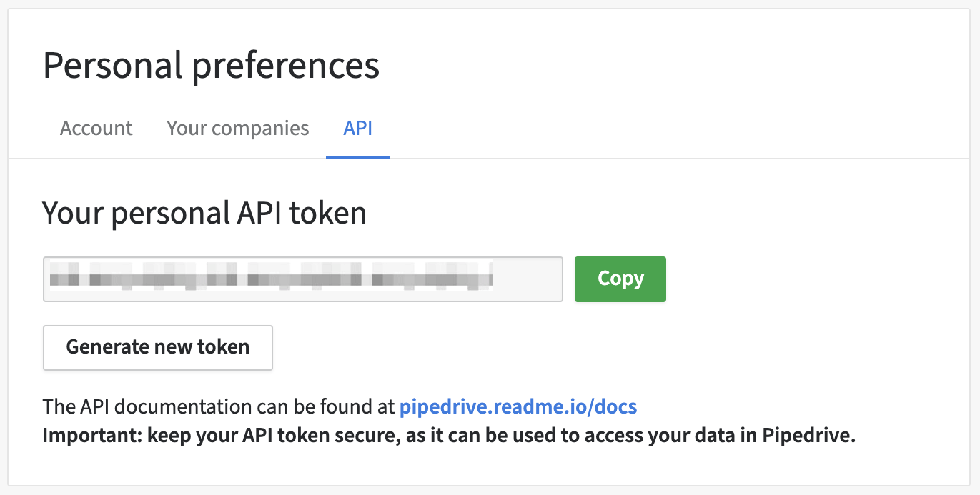Image resolution: width=980 pixels, height=495 pixels.
Task: Click the active API tab underline
Action: pyautogui.click(x=357, y=158)
